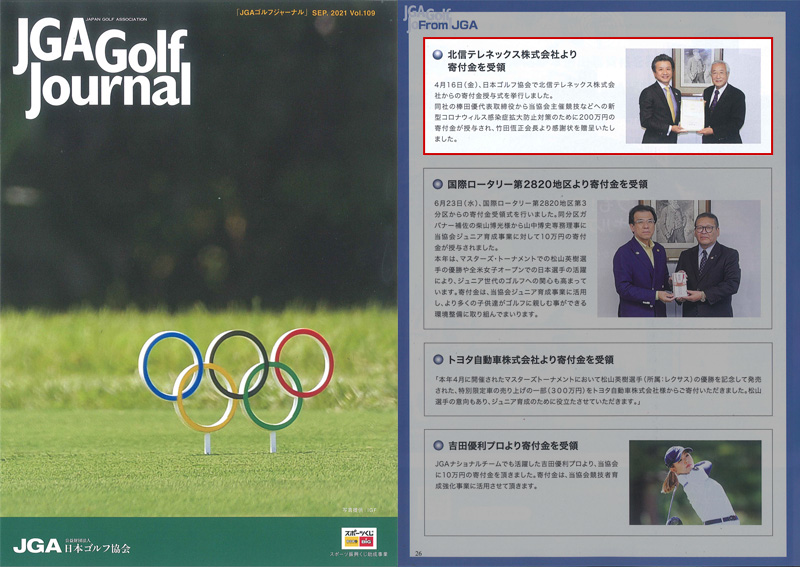800x567 pixels.
Task: Click the bullet icon beside トヨタ自動車 headline
Action: tap(437, 360)
